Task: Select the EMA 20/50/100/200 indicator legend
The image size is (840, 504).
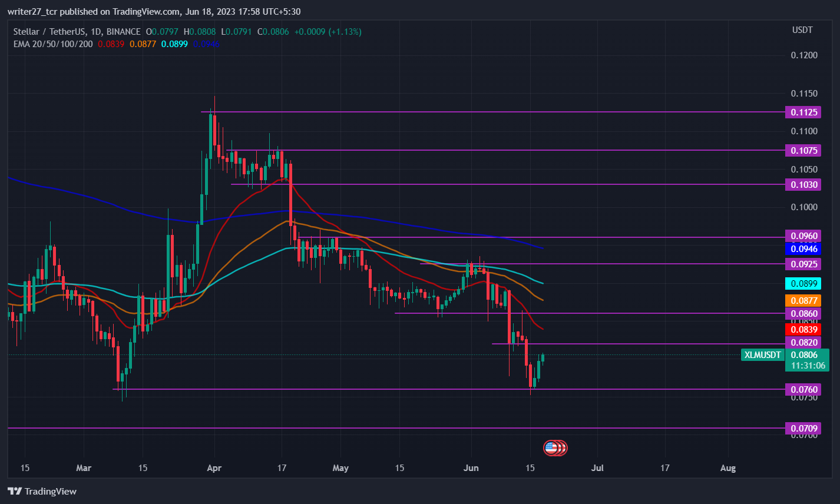Action: point(53,44)
